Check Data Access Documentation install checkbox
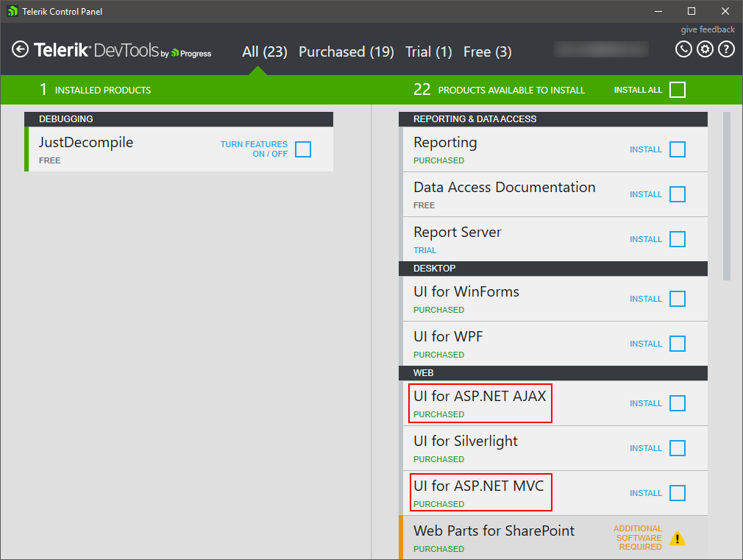The image size is (743, 560). 678,194
